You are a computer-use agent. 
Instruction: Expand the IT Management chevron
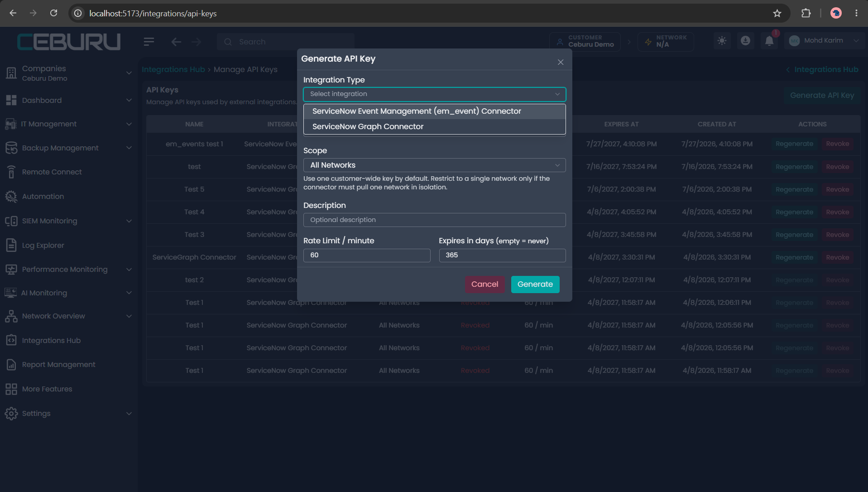click(129, 124)
